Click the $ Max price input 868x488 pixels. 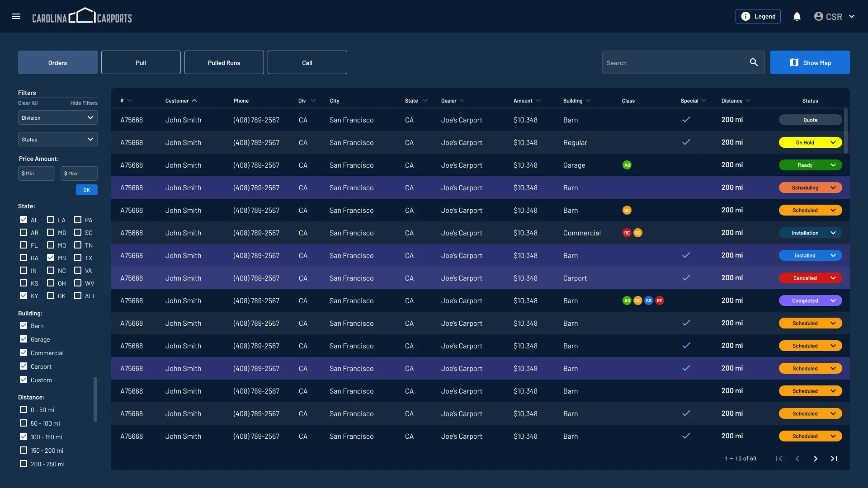(79, 174)
